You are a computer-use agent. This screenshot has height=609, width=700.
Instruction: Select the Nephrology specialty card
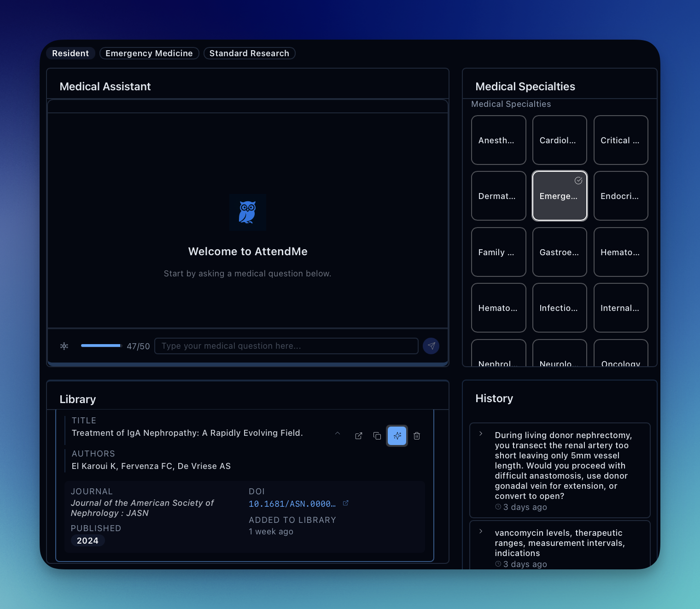coord(499,354)
